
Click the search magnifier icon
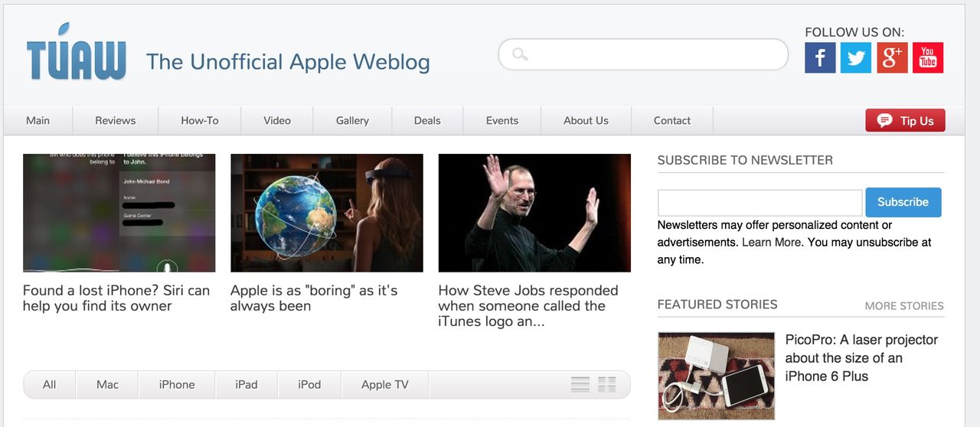pos(520,54)
